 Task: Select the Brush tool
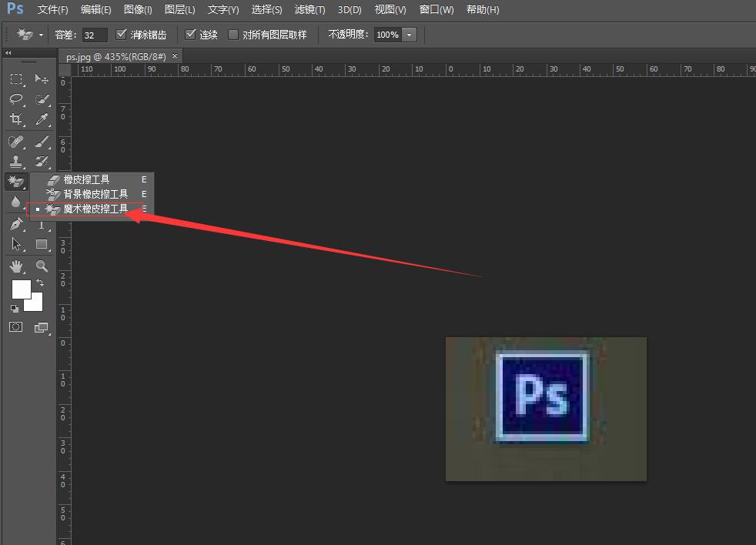pyautogui.click(x=42, y=142)
